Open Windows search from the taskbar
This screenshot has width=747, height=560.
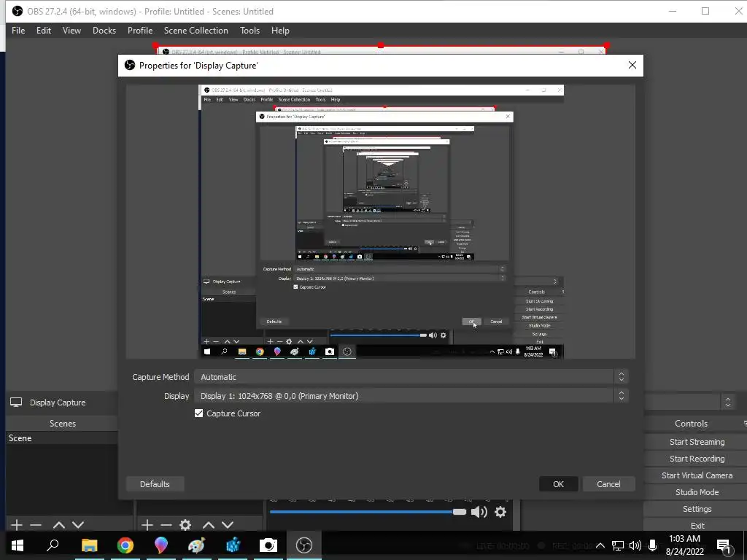tap(53, 545)
